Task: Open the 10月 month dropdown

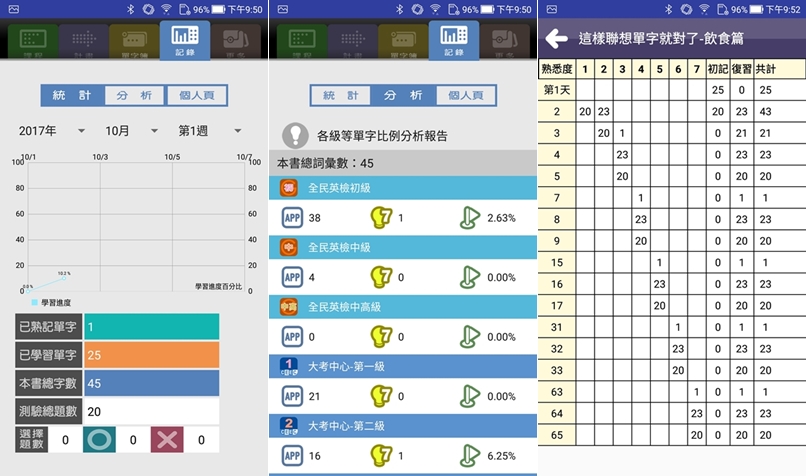Action: click(132, 131)
